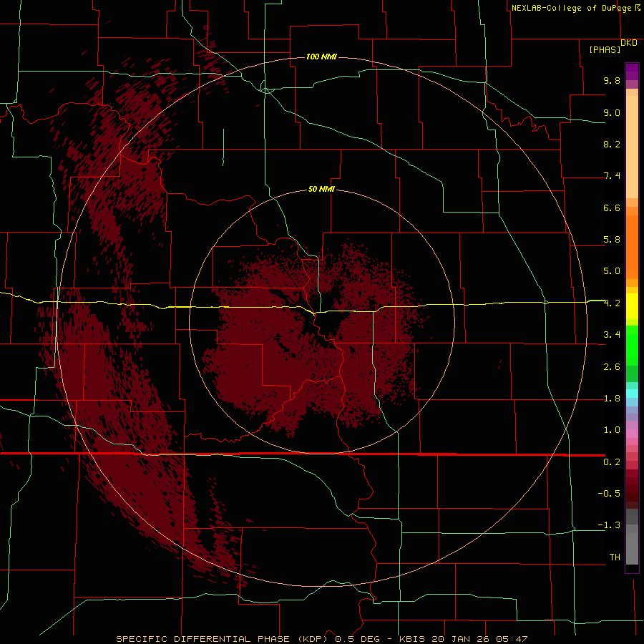Click the yellow segment of the color bar
Viewport: 644px width, 644px height.
pos(632,306)
